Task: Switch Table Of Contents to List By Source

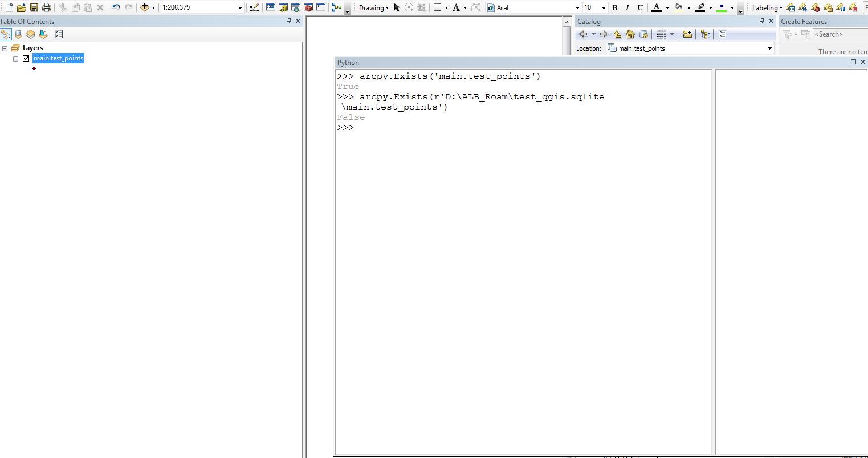Action: coord(18,34)
